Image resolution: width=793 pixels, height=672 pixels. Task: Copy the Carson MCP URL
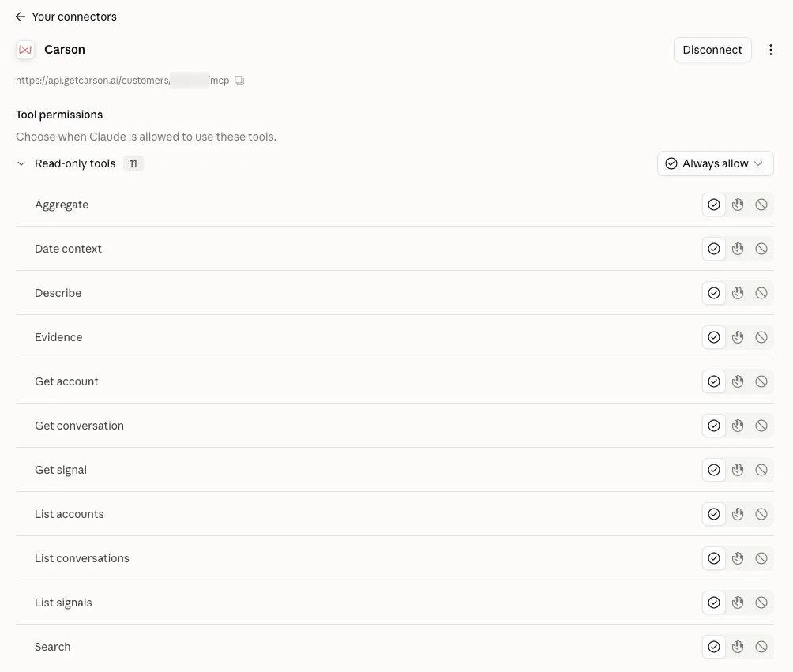pyautogui.click(x=240, y=81)
